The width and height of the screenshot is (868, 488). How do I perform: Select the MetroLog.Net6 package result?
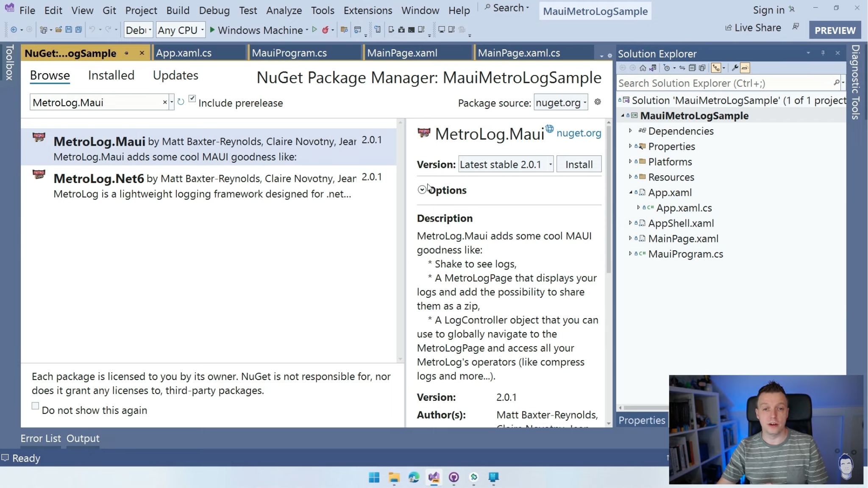pyautogui.click(x=209, y=186)
